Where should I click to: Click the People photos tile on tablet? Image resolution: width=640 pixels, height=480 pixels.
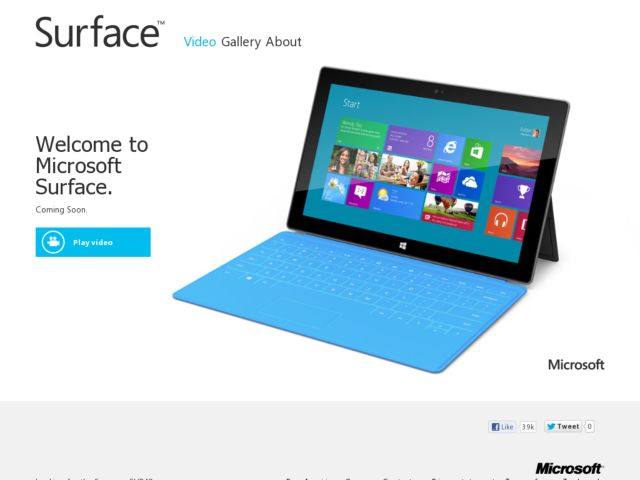click(x=355, y=163)
